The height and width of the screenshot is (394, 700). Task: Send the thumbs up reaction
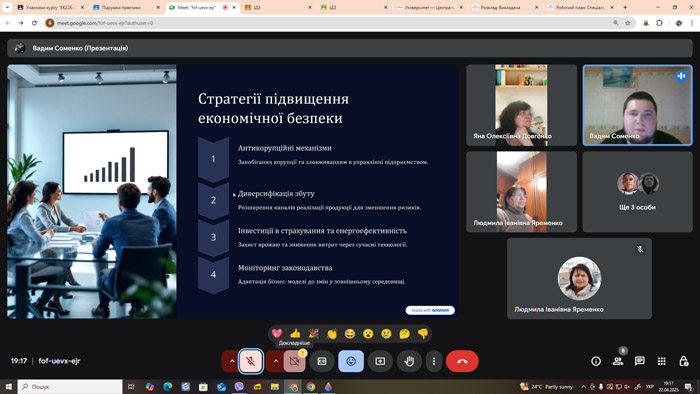[x=295, y=333]
